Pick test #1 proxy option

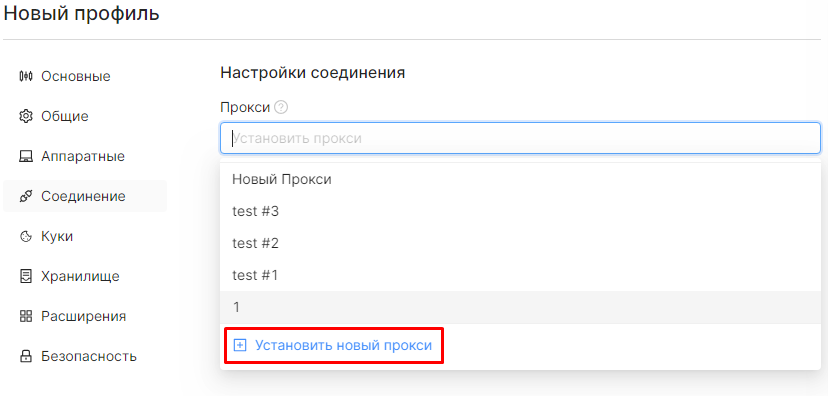tap(520, 275)
